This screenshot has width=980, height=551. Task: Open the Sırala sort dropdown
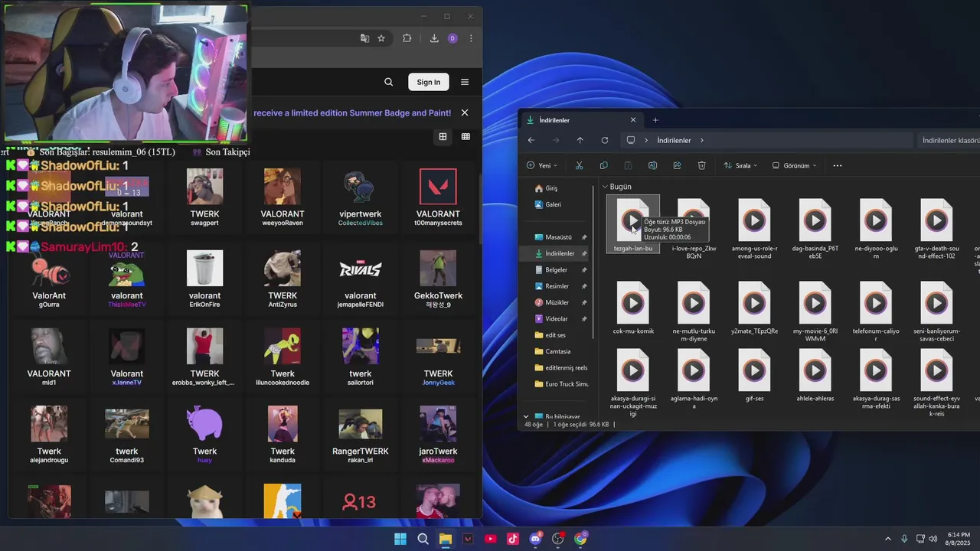(740, 165)
